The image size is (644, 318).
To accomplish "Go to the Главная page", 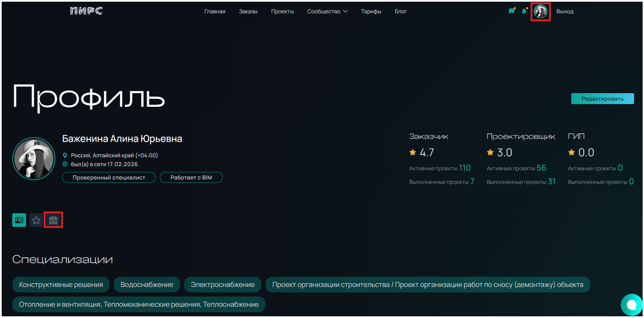I will point(215,11).
